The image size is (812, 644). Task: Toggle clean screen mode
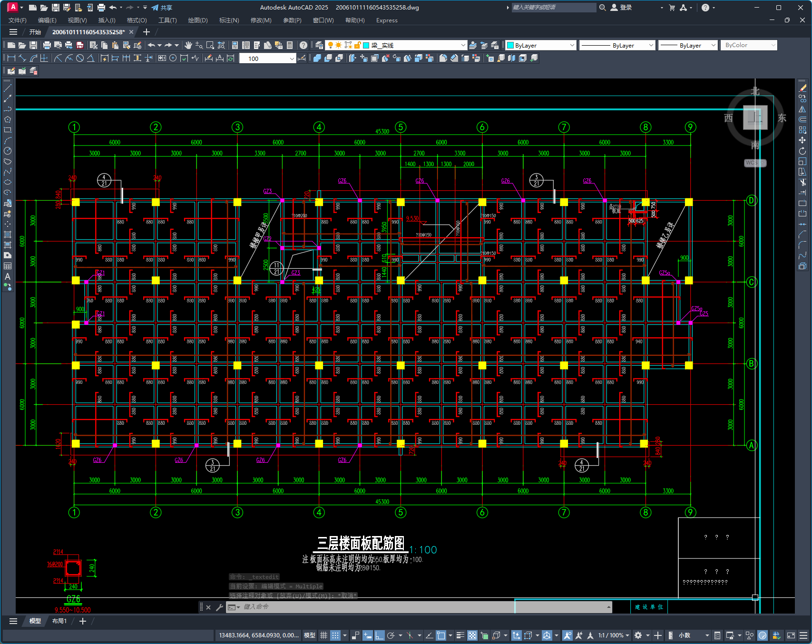tap(791, 635)
